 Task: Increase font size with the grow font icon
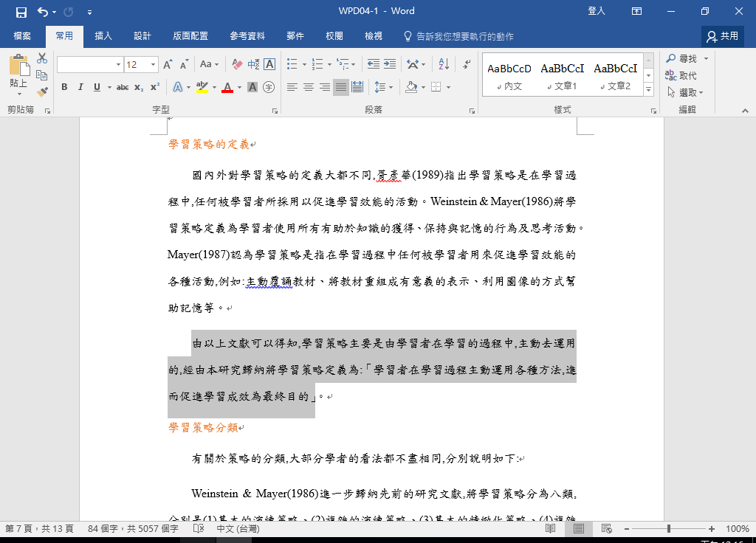pyautogui.click(x=168, y=64)
